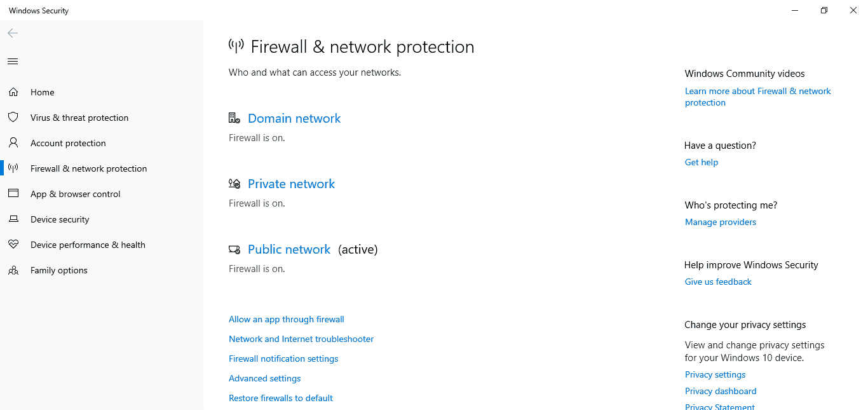Select the Home icon in the sidebar

point(13,92)
